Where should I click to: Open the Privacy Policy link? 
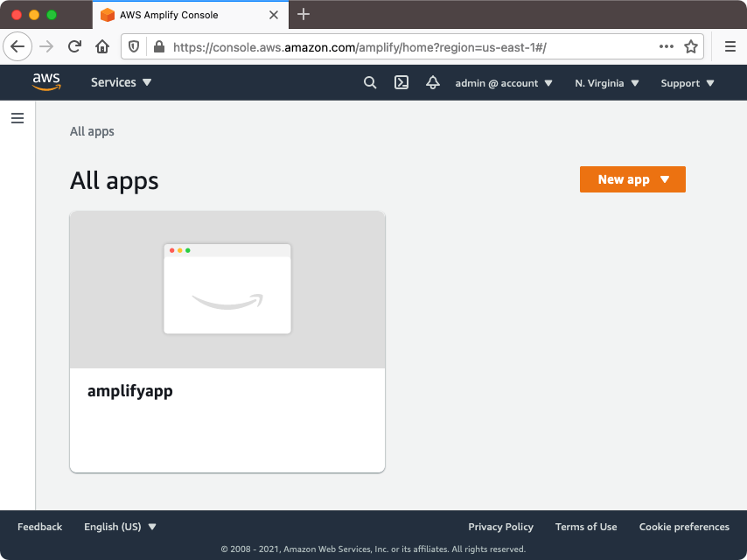[x=500, y=527]
